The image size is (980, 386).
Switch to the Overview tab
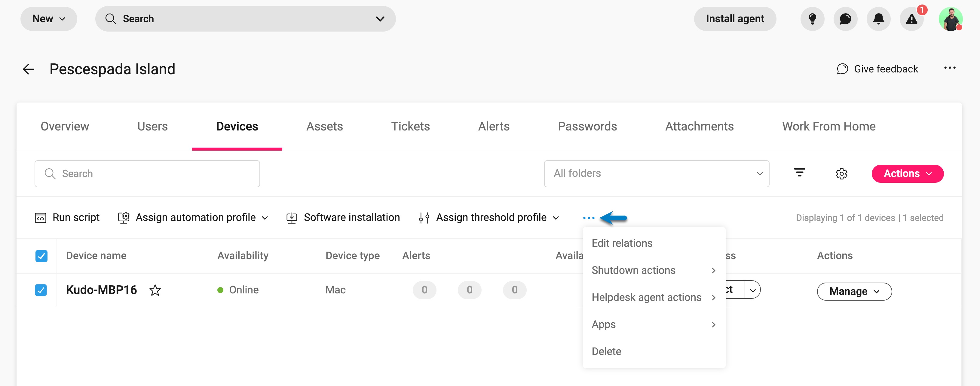65,126
